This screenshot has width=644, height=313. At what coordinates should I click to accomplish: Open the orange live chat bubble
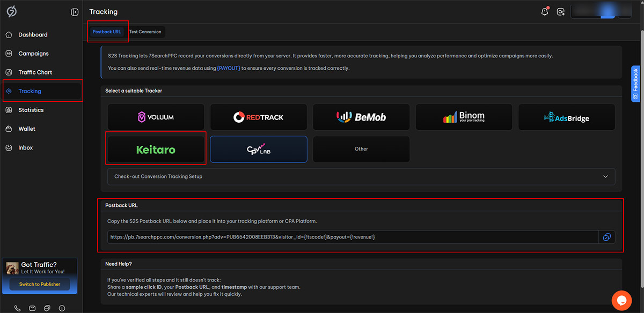pyautogui.click(x=621, y=300)
